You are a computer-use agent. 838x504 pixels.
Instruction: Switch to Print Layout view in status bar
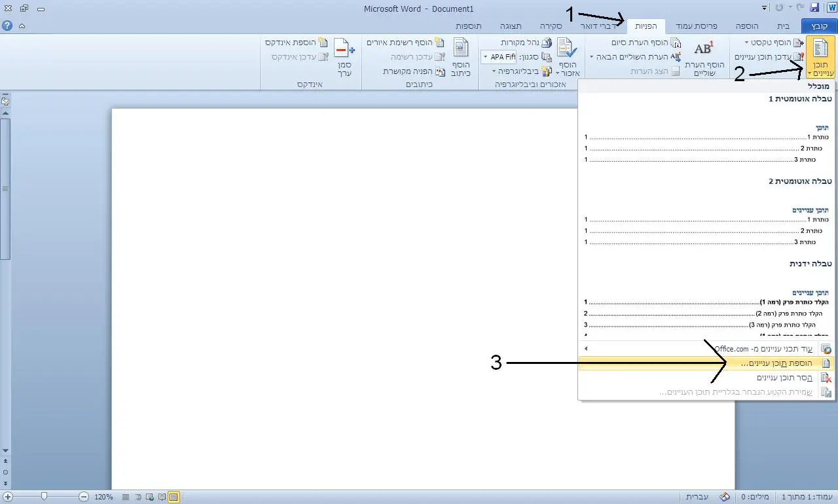point(173,497)
